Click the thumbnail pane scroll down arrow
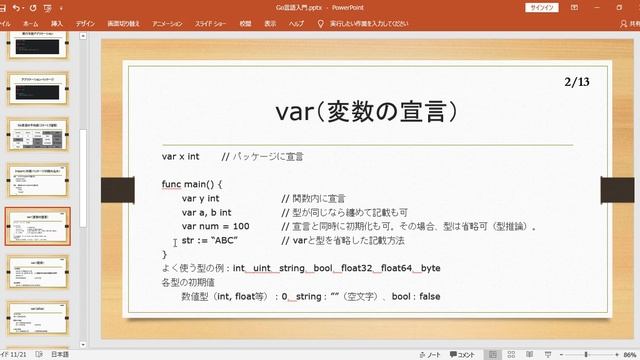 83,345
